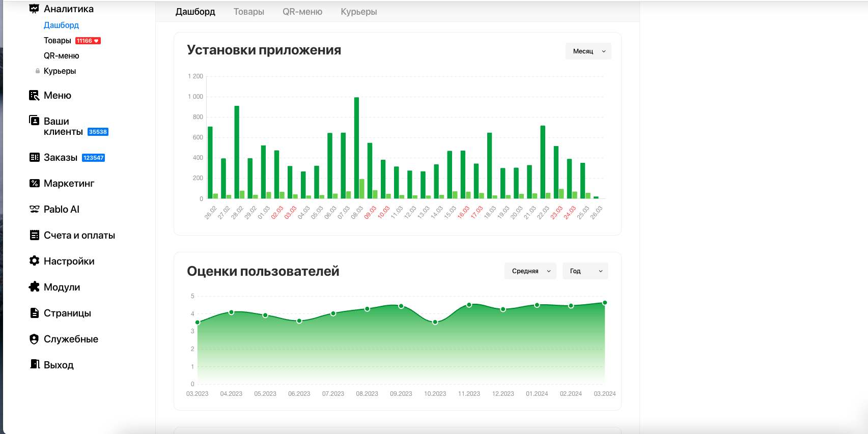The image size is (868, 434).
Task: Select the 10.2023 data point on ratings chart
Action: tap(435, 322)
